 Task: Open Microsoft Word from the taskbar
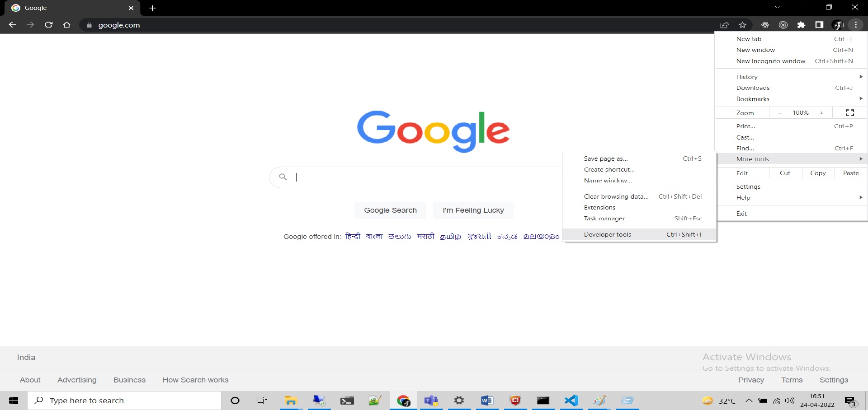coord(487,401)
